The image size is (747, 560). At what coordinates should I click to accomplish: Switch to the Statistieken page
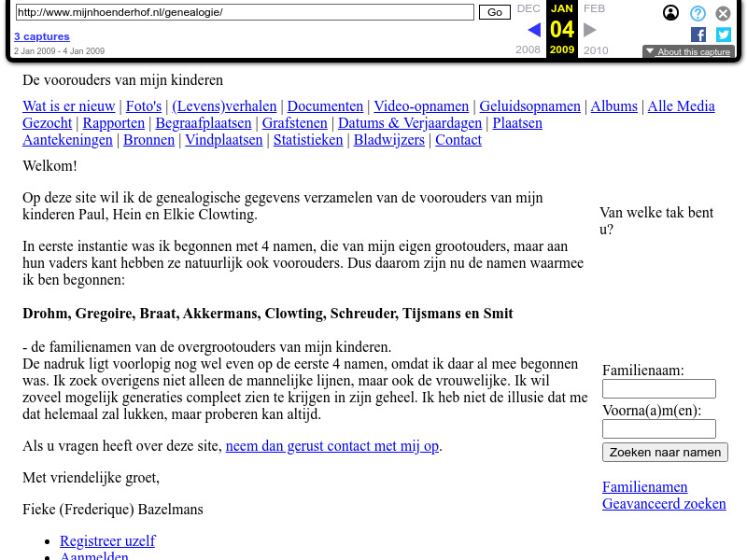pos(308,139)
